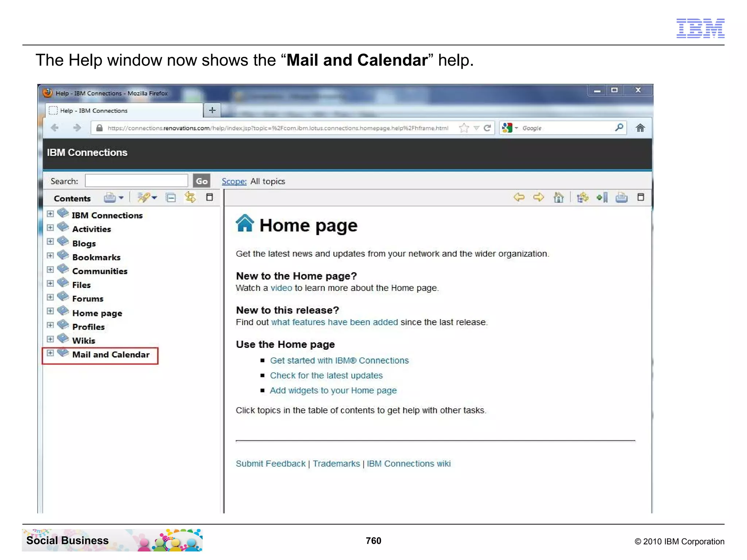
Task: Click the bookmark star in address bar
Action: (464, 128)
